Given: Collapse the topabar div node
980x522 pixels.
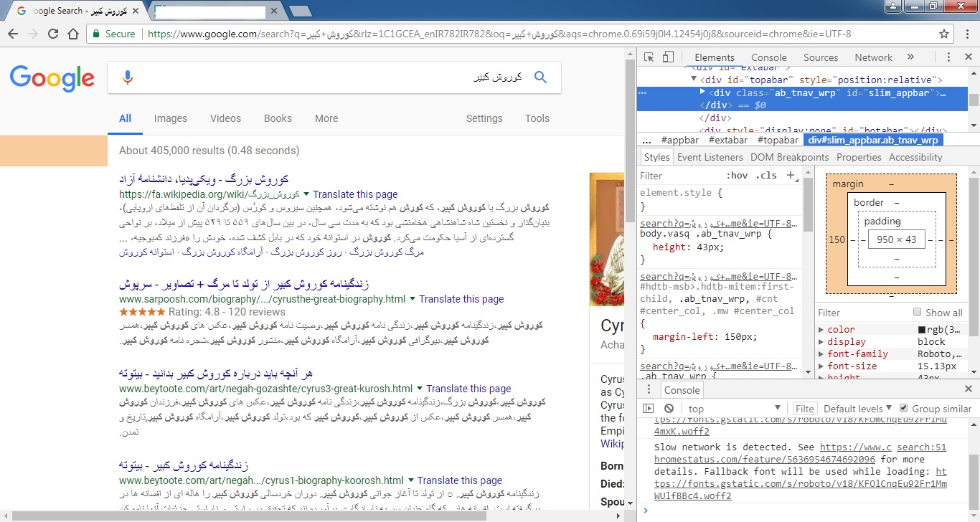Looking at the screenshot, I should (694, 80).
